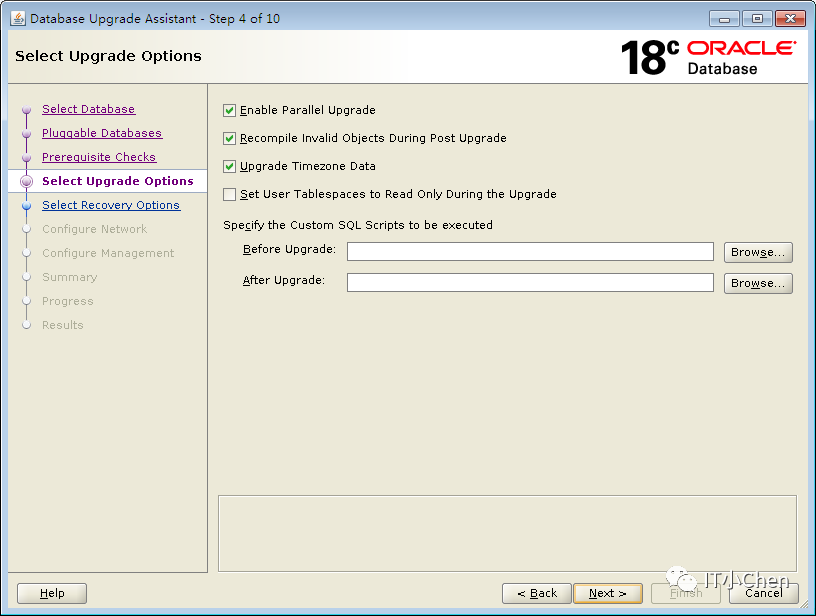Browse for Before Upgrade SQL script

(x=758, y=252)
